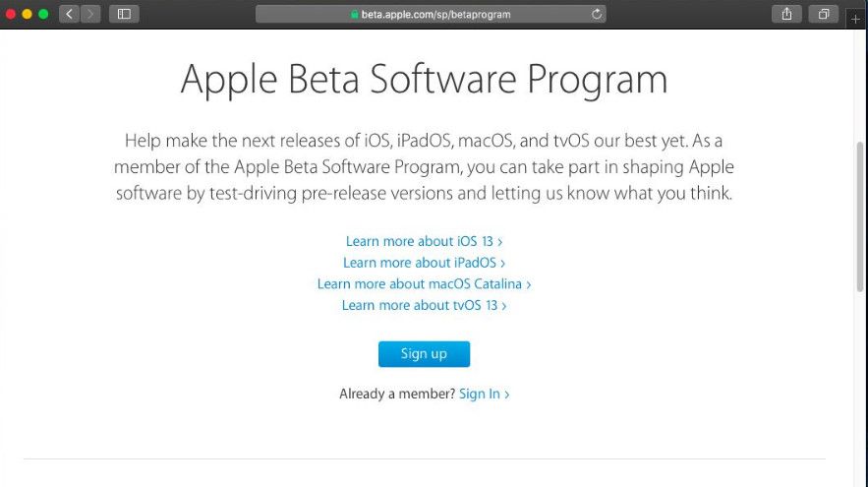Click the forward navigation arrow
Screen dimensions: 868x487
(91, 14)
